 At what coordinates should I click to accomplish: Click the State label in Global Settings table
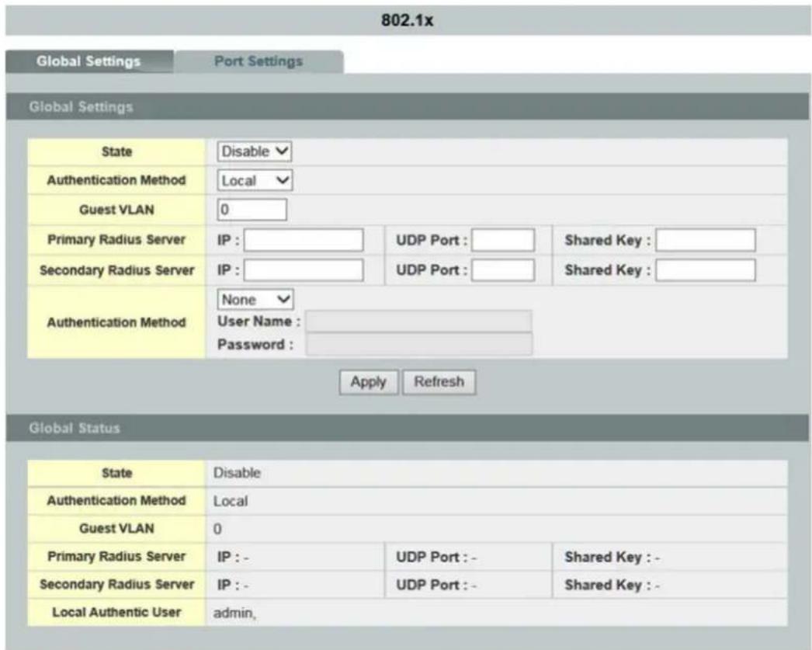pos(116,151)
